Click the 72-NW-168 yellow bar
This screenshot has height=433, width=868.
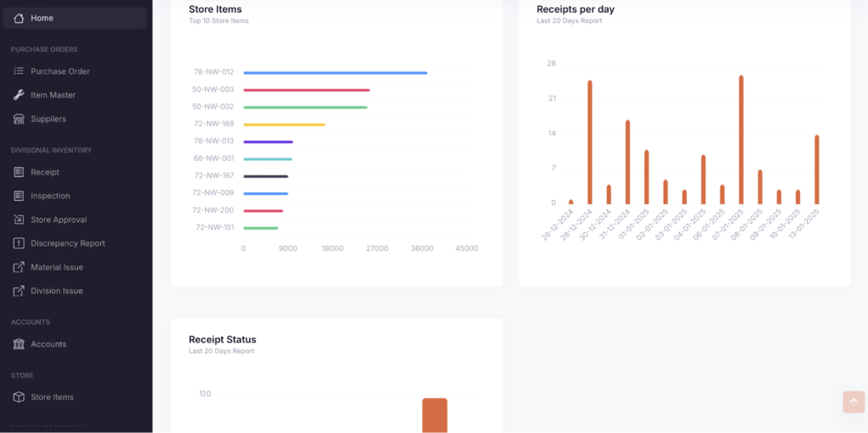(x=284, y=125)
